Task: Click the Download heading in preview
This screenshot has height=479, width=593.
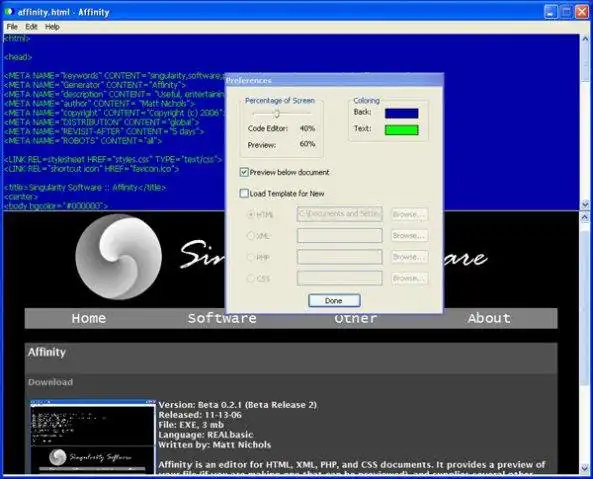Action: click(x=51, y=382)
